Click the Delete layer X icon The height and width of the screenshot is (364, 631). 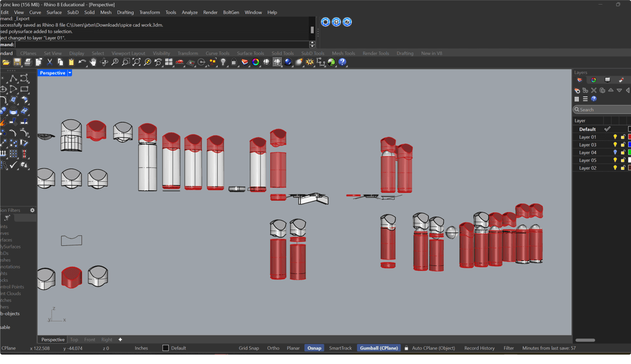click(594, 90)
